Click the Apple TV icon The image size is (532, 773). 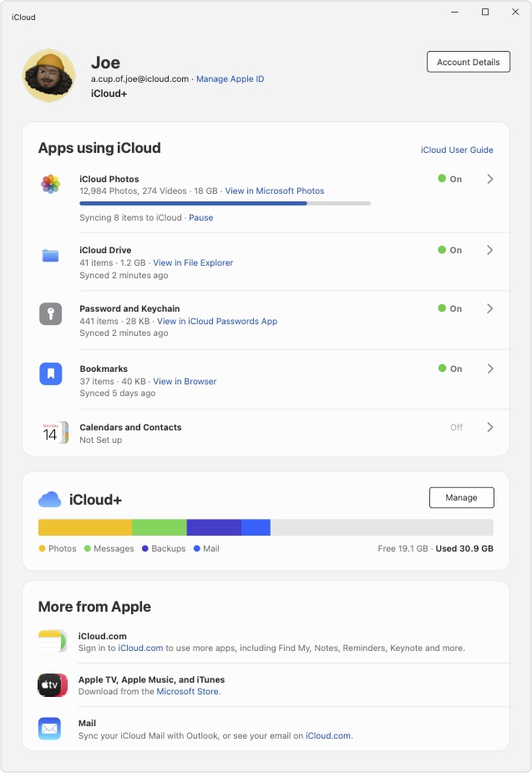(51, 685)
